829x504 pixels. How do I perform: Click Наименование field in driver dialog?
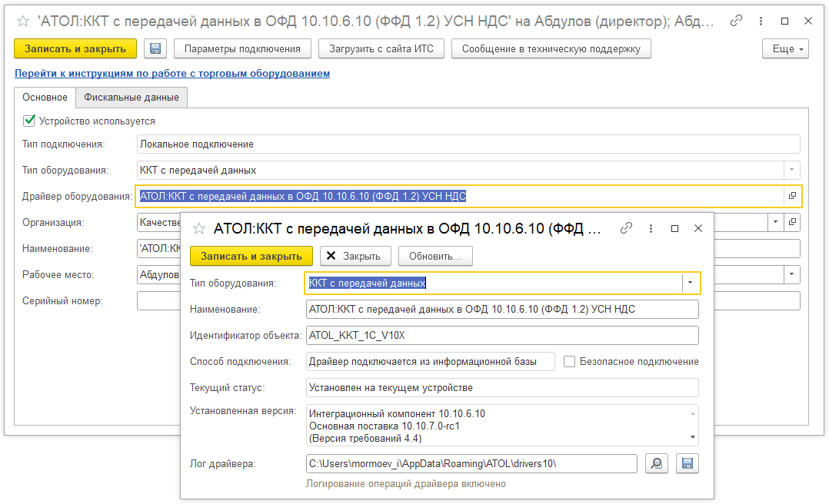point(502,309)
